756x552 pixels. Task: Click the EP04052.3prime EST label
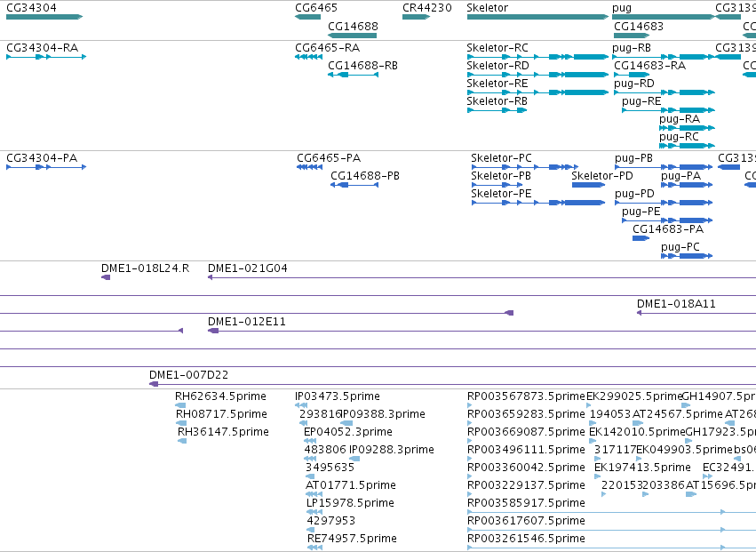tap(347, 432)
